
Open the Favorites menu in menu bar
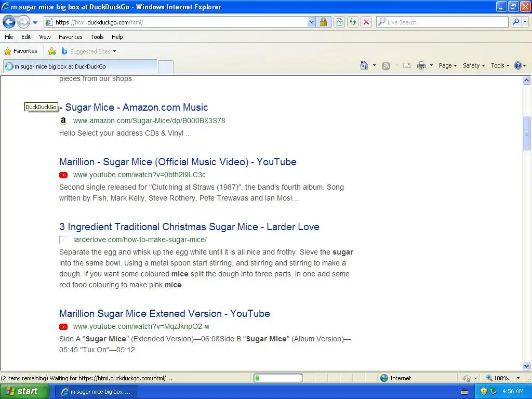[71, 37]
